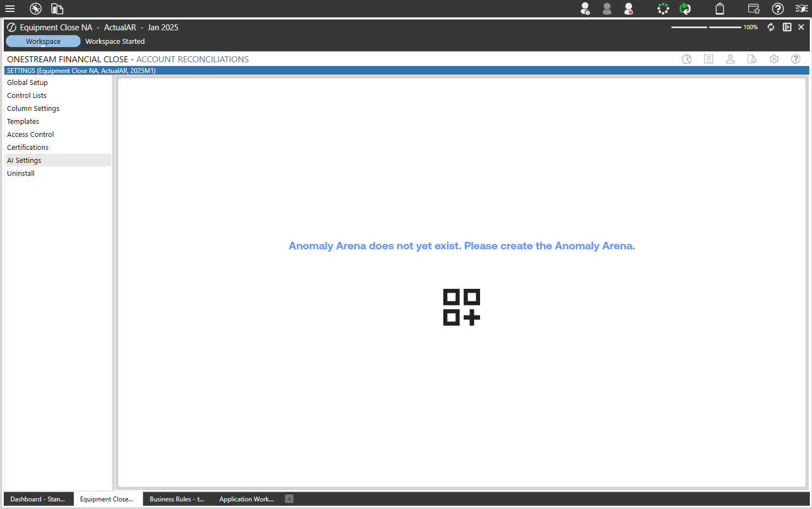Viewport: 812px width, 509px height.
Task: Refresh the workspace page
Action: [x=771, y=27]
